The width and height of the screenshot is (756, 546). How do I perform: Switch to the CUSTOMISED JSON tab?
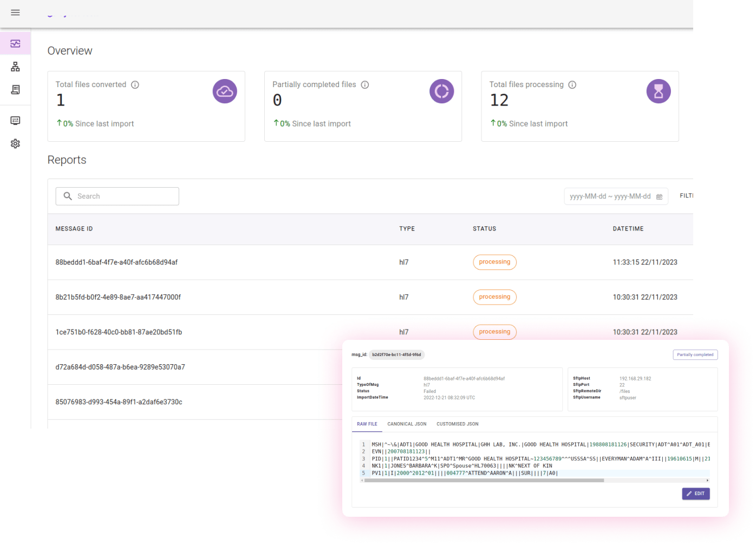457,424
